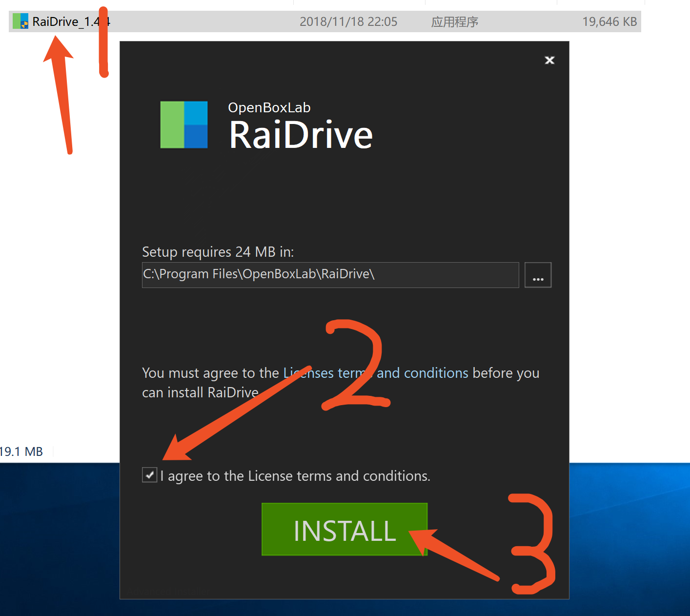Close the RaiDrive setup dialog
Viewport: 690px width, 616px height.
pyautogui.click(x=549, y=60)
